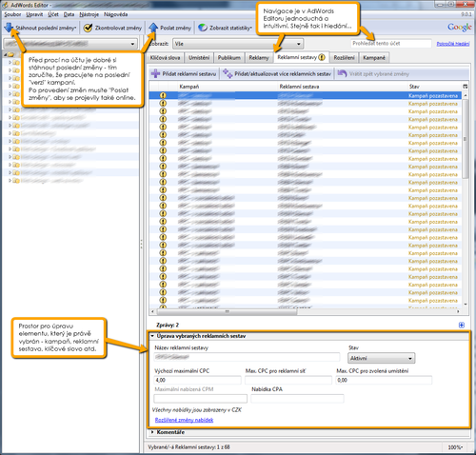Open the Nástroje menu
Screen dimensions: 476x455
point(89,14)
